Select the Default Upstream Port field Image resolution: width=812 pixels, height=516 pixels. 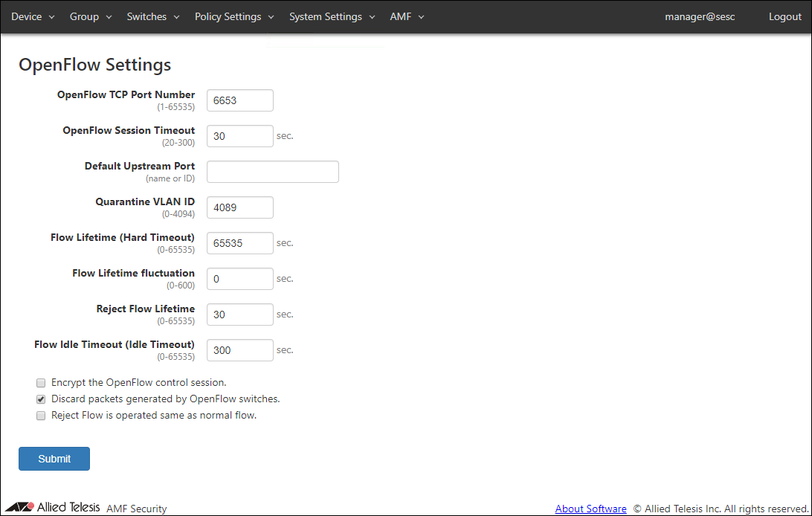tap(272, 172)
